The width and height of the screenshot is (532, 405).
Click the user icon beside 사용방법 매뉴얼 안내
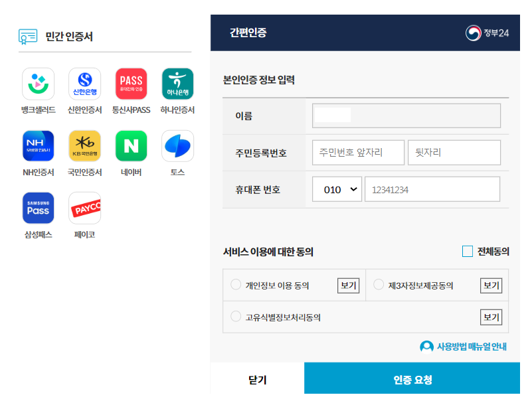pyautogui.click(x=426, y=347)
